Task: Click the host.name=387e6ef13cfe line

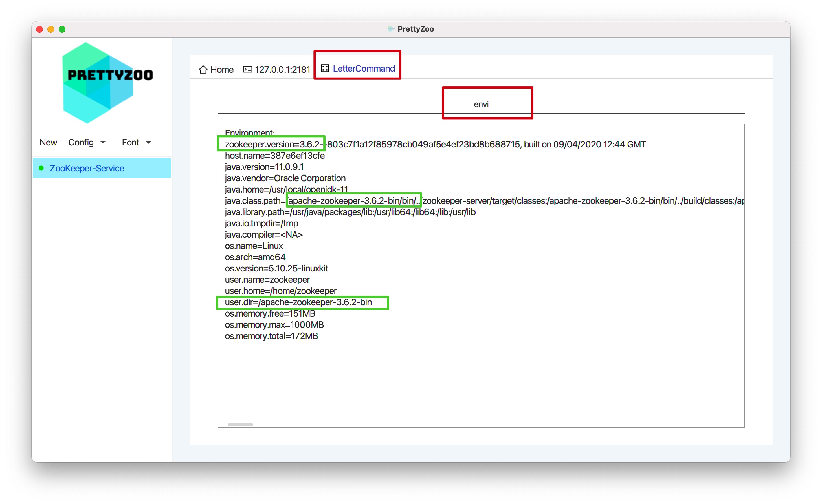Action: tap(274, 156)
